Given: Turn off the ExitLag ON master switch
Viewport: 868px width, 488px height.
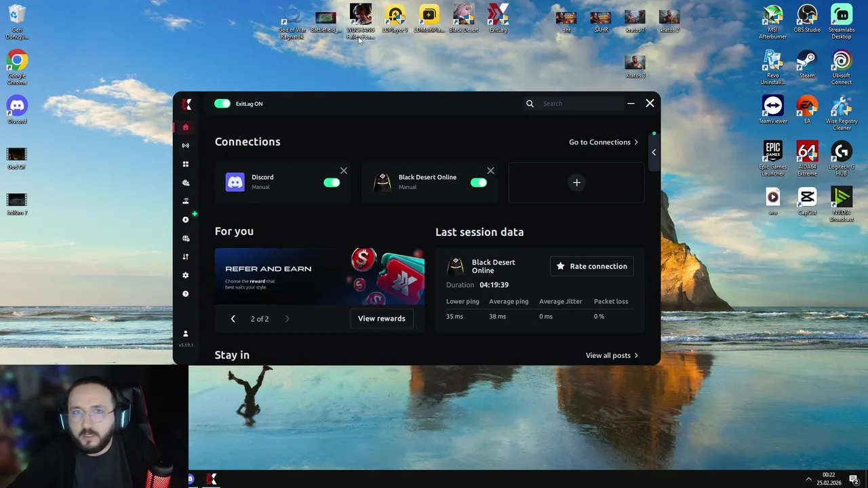Looking at the screenshot, I should click(222, 104).
